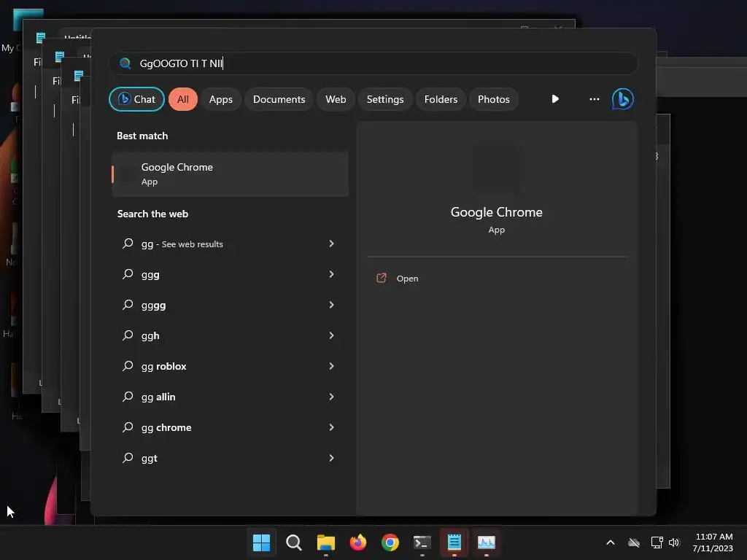Launch Firefox from the taskbar

coord(357,542)
